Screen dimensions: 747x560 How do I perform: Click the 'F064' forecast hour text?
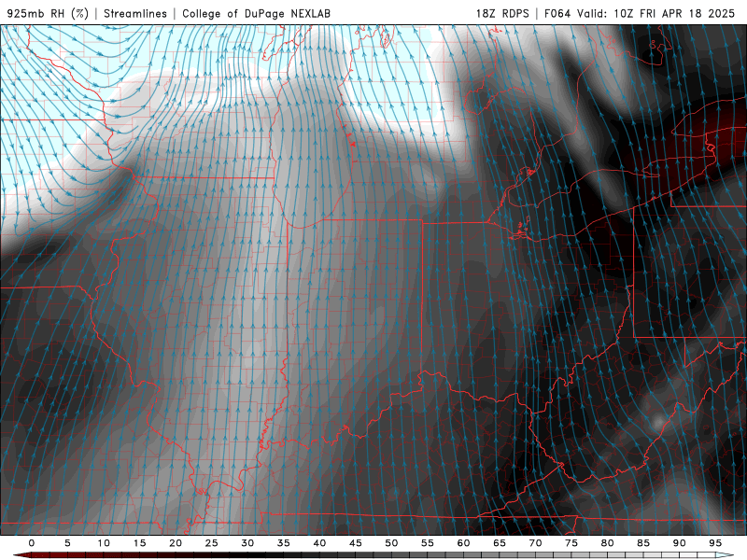[557, 13]
